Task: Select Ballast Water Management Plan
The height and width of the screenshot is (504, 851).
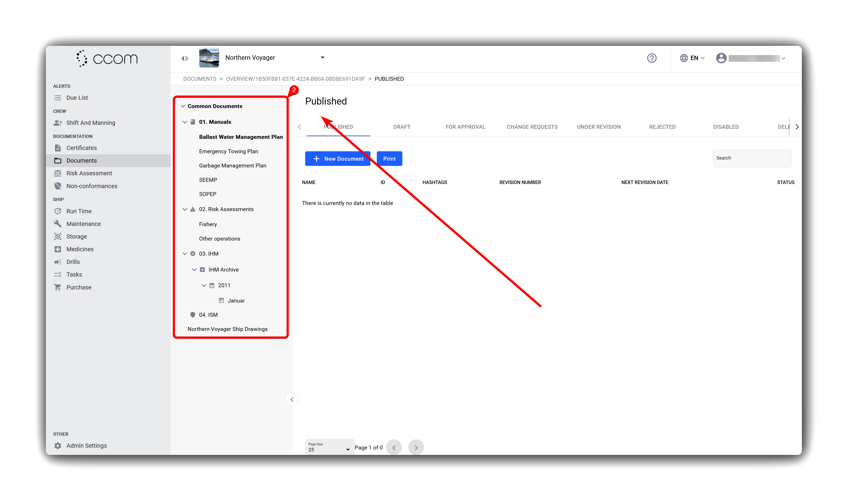Action: click(x=241, y=137)
